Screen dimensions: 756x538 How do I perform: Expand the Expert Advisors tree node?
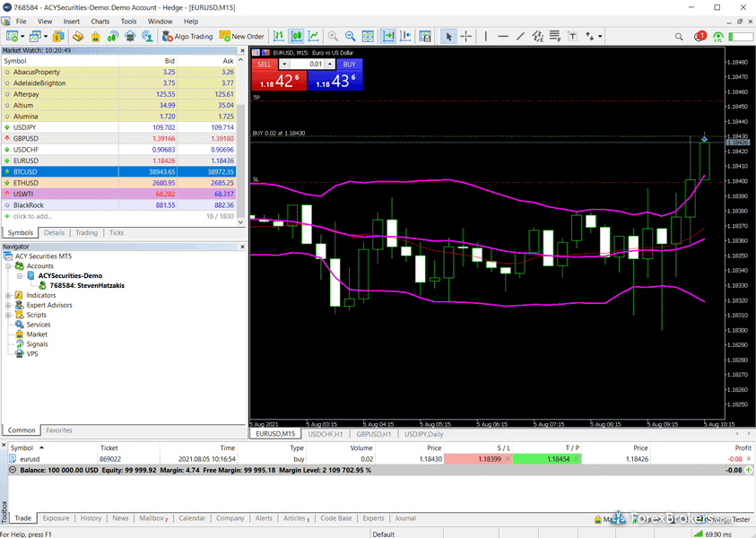pos(8,305)
